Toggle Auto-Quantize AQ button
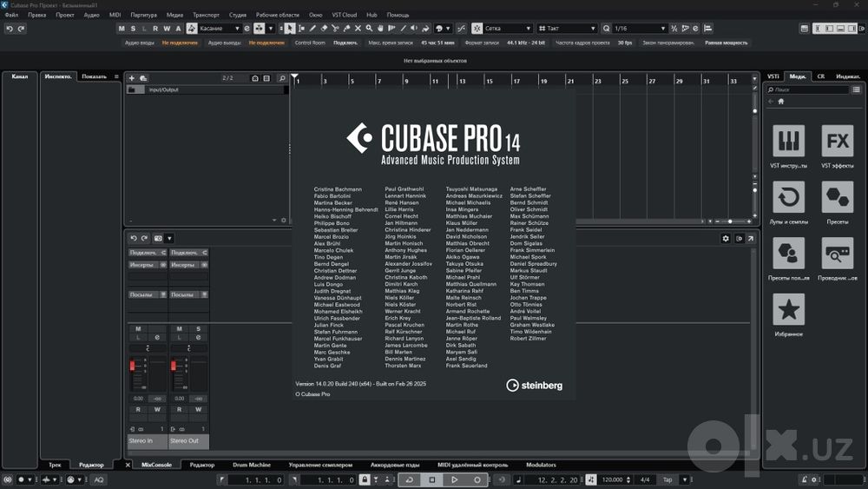This screenshot has height=489, width=868. 99,479
